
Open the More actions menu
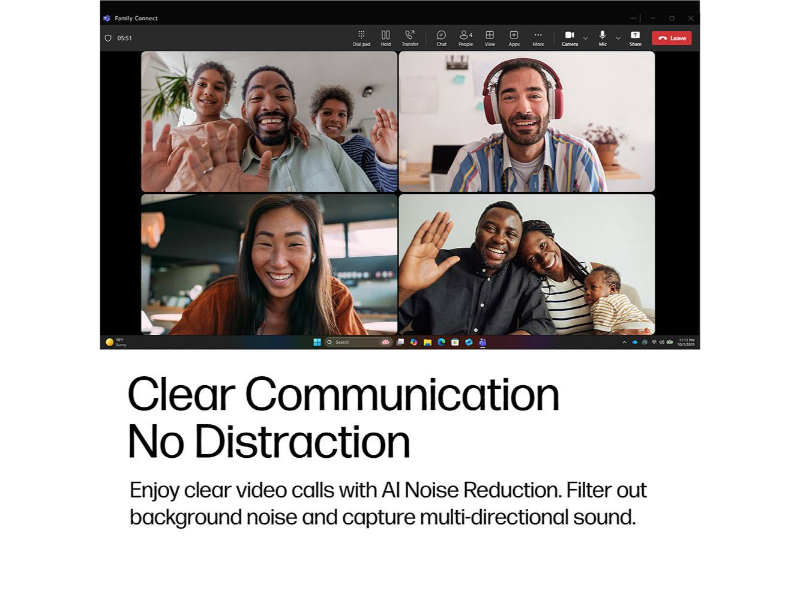538,38
